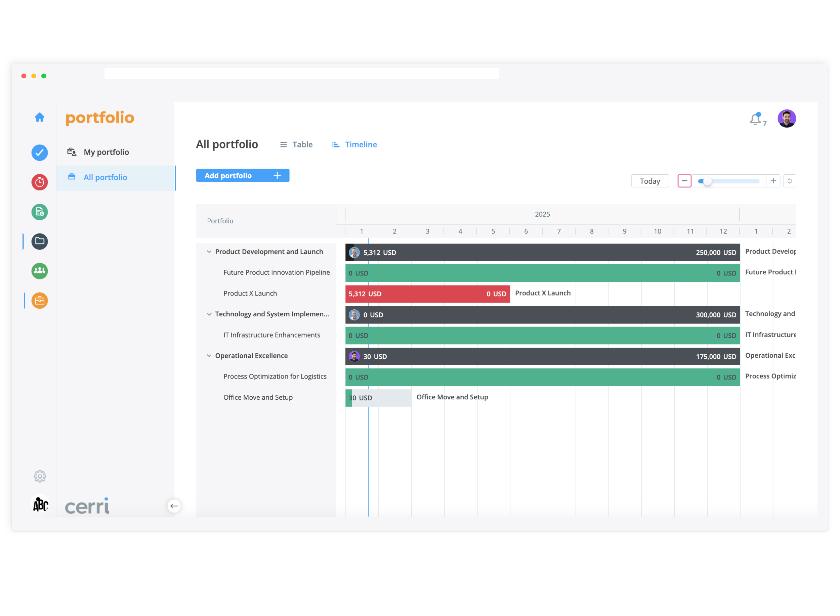Open the orange Portfolio briefcase icon
Viewport: 840px width, 616px height.
pyautogui.click(x=40, y=301)
